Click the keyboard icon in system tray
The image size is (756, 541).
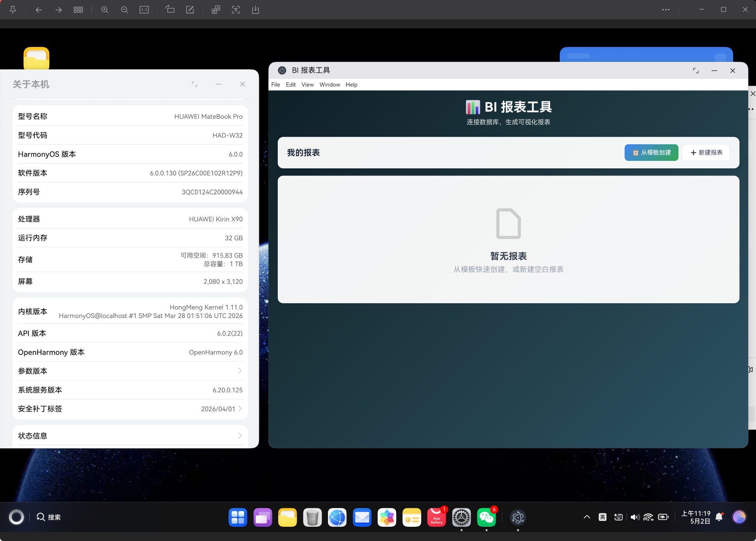[x=618, y=517]
